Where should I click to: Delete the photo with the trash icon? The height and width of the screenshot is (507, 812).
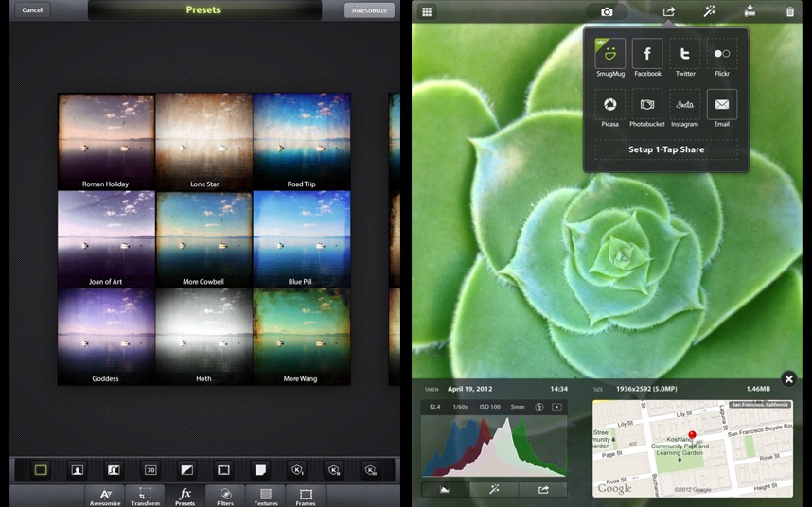click(x=790, y=11)
